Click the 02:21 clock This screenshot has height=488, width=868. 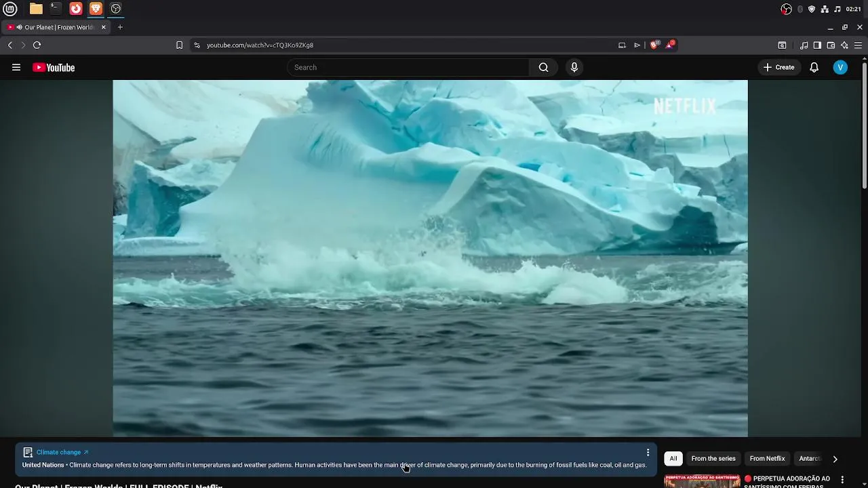pos(854,9)
